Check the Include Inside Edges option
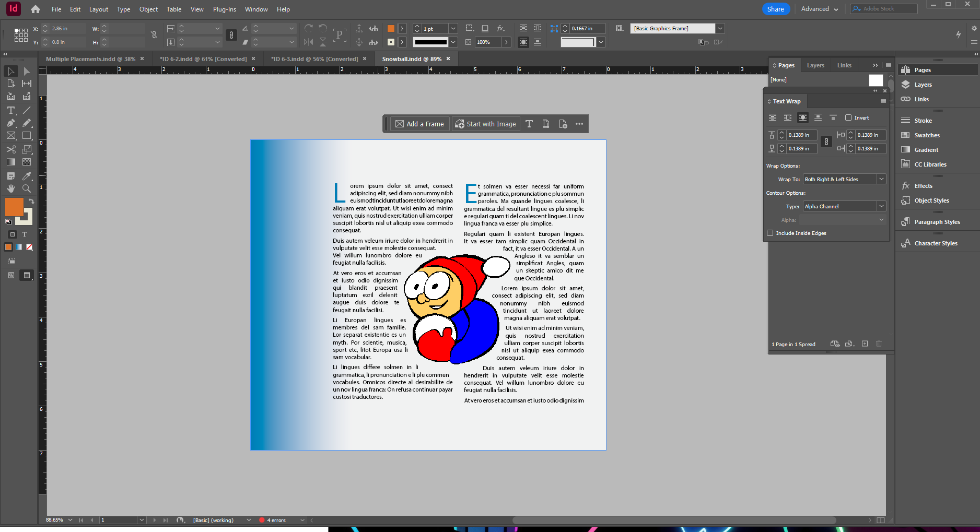 770,233
